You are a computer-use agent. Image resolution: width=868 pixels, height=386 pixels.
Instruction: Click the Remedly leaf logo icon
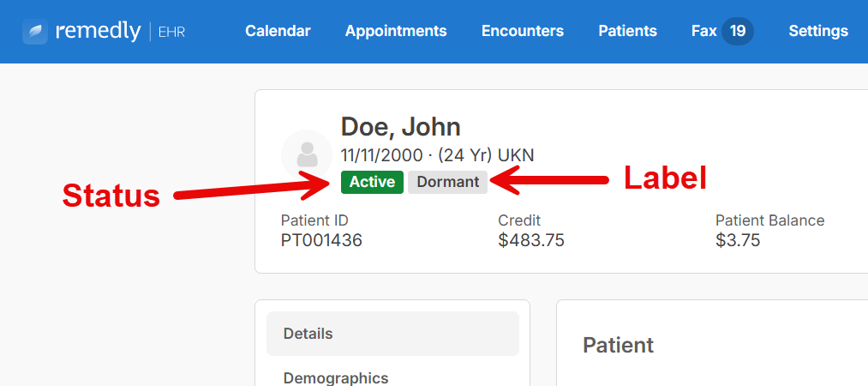coord(35,32)
